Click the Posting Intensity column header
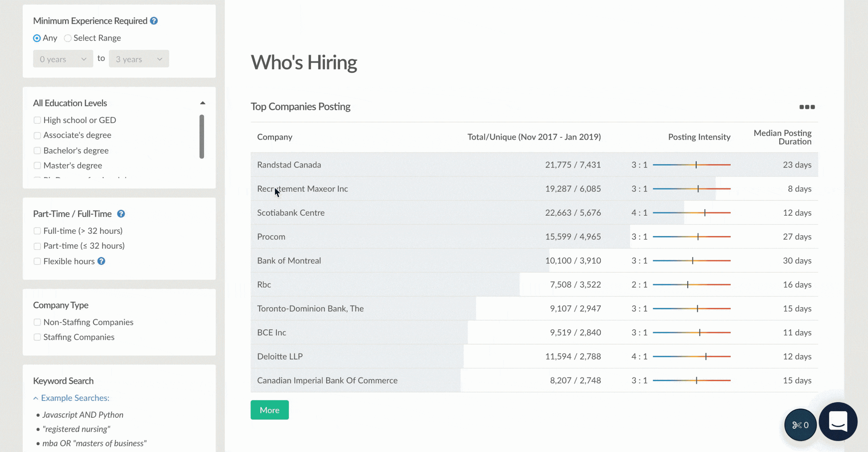Screen dimensions: 868x452 coord(699,137)
